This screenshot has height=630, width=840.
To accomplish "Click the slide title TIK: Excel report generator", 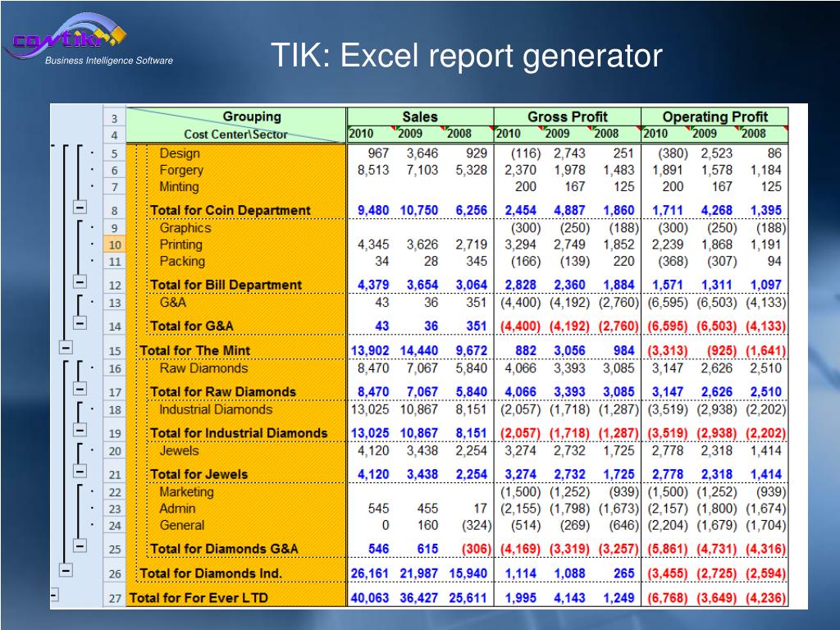I will [x=467, y=55].
